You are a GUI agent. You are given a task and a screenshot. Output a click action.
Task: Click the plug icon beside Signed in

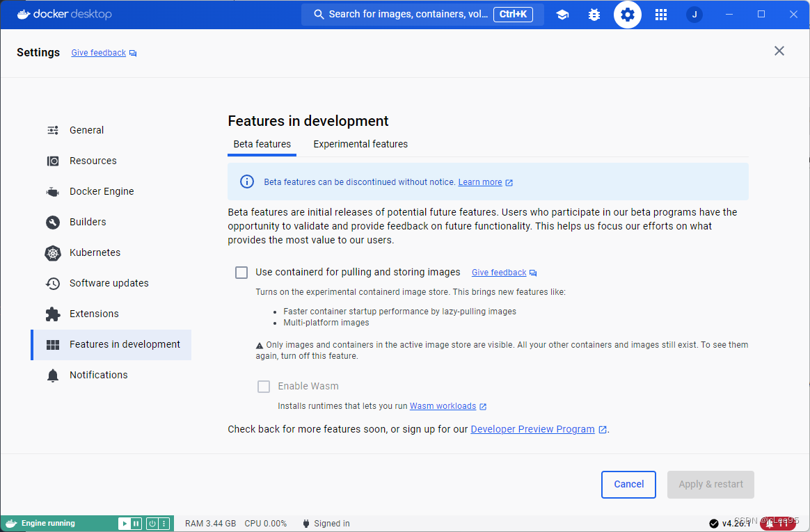click(305, 523)
